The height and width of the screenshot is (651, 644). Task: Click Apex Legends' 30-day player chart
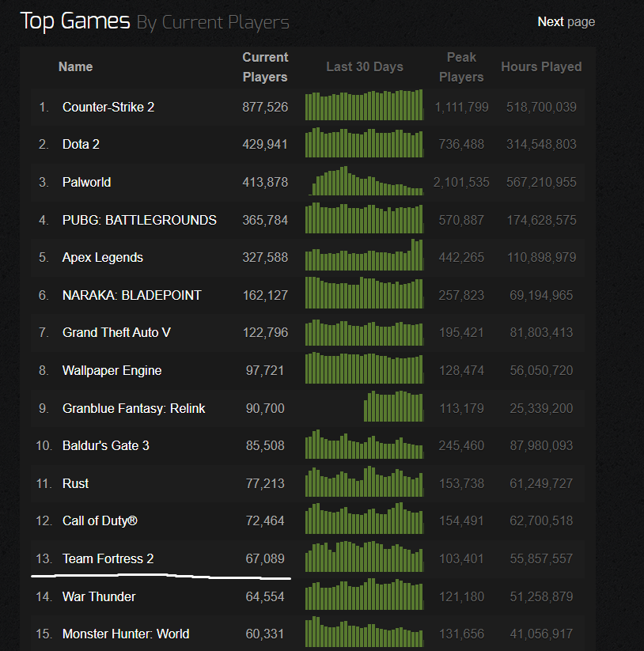[x=364, y=255]
